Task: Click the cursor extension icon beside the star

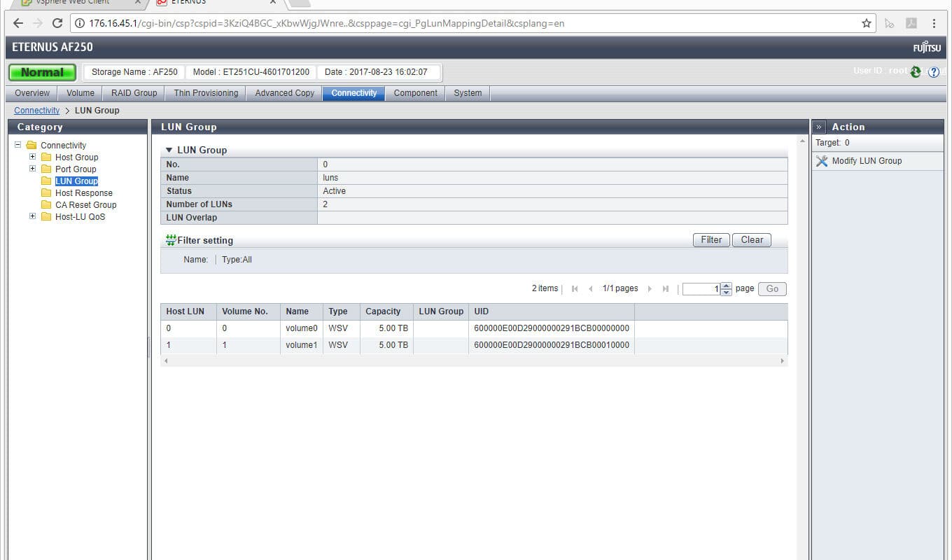Action: point(890,23)
